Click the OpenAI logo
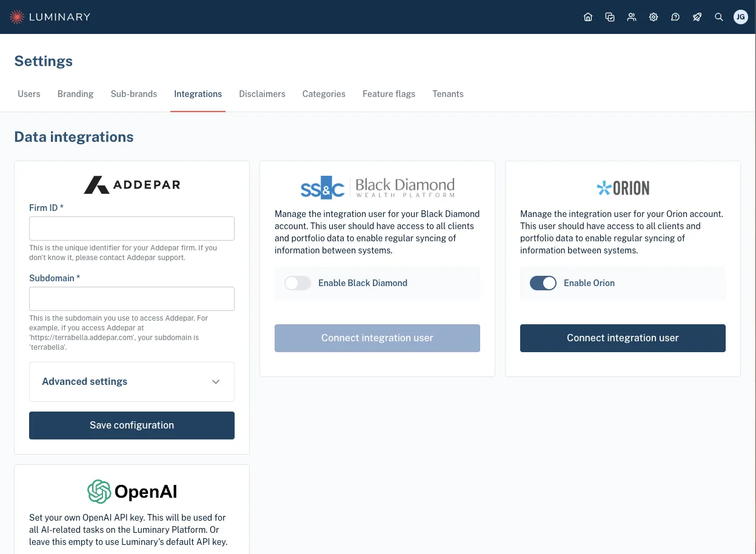This screenshot has width=756, height=554. [x=132, y=492]
